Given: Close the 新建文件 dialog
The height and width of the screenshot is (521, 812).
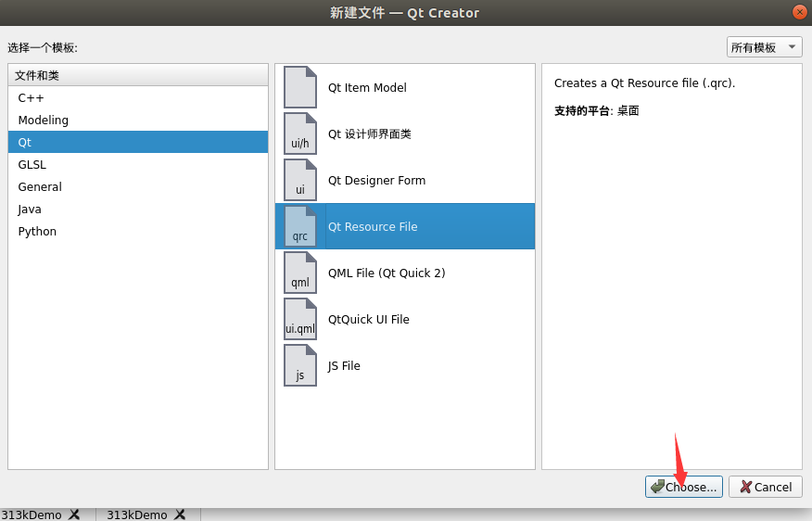Looking at the screenshot, I should pyautogui.click(x=800, y=12).
